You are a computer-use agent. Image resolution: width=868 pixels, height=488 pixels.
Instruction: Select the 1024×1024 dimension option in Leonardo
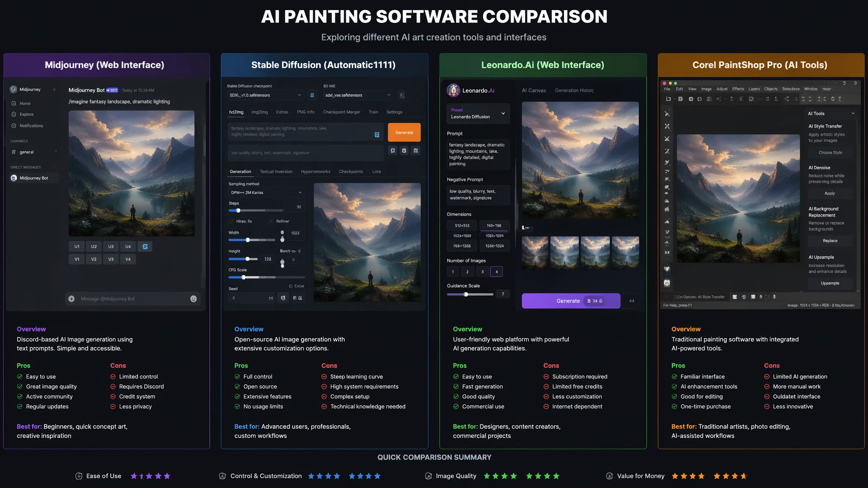pyautogui.click(x=495, y=236)
